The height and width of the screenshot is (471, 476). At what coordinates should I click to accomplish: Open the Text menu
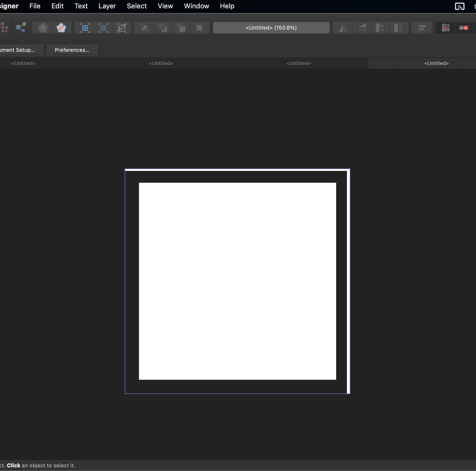tap(81, 6)
